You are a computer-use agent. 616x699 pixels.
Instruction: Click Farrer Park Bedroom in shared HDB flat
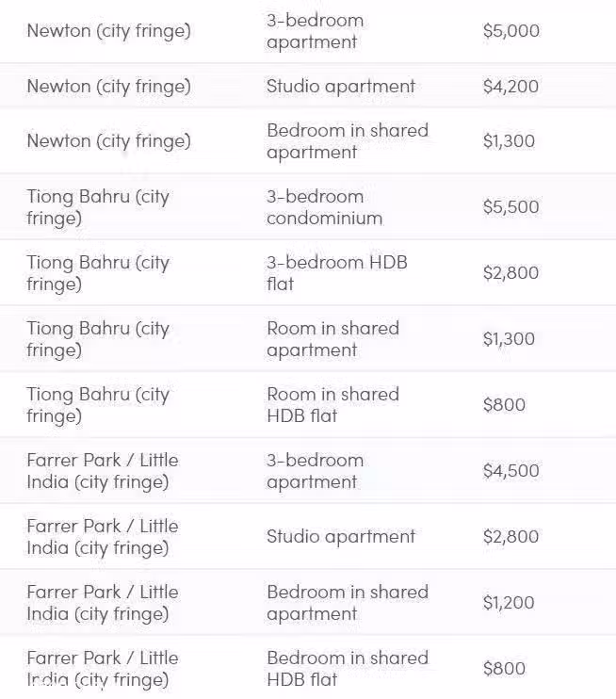pyautogui.click(x=348, y=669)
